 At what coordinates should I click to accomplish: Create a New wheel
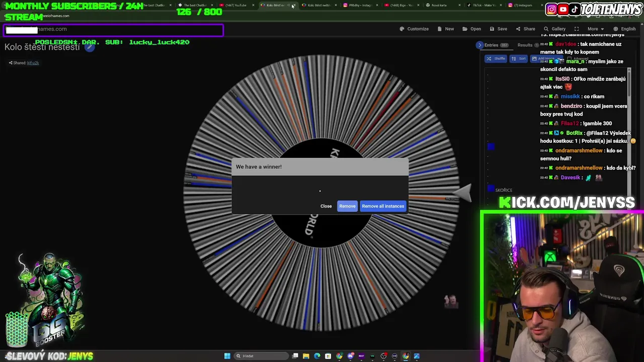pos(446,29)
